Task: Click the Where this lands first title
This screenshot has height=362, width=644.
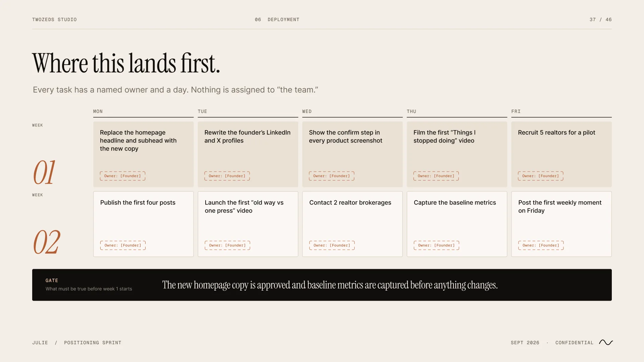Action: tap(126, 63)
